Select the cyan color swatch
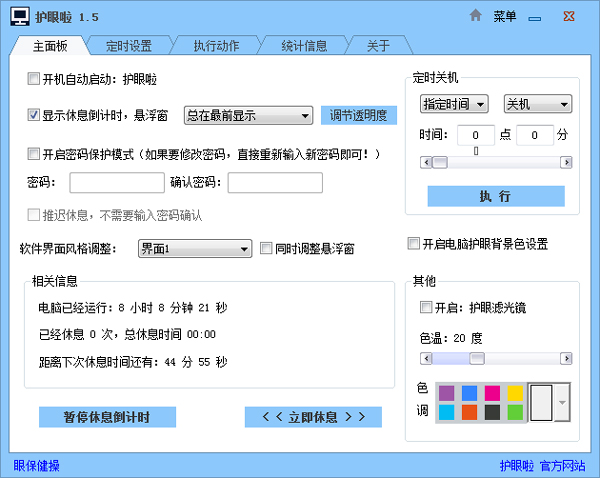The image size is (600, 478). pos(447,413)
